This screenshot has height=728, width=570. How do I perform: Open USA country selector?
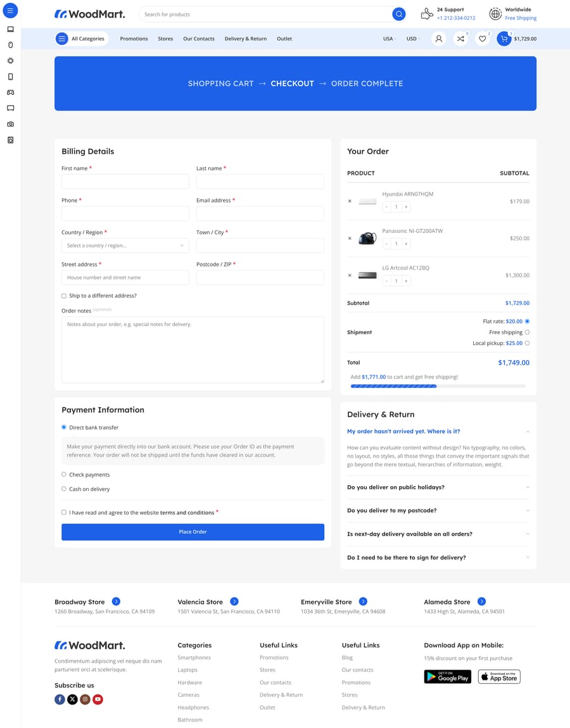(389, 39)
